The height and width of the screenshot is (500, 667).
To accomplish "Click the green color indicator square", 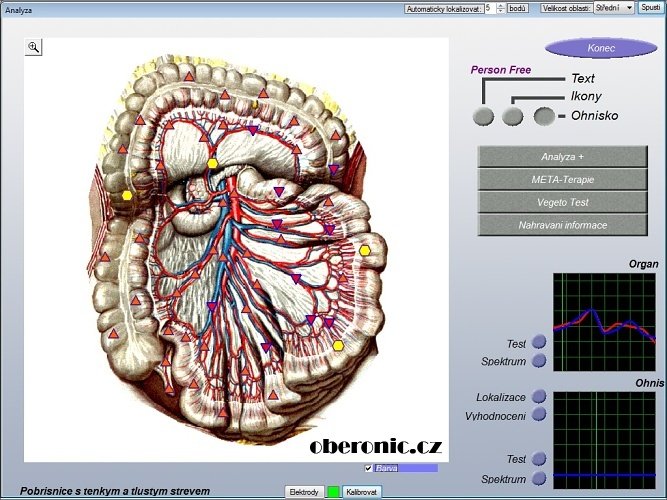I will point(333,492).
